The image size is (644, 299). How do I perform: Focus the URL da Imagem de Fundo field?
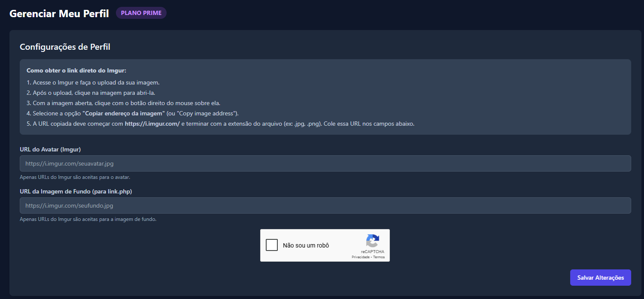pyautogui.click(x=325, y=205)
